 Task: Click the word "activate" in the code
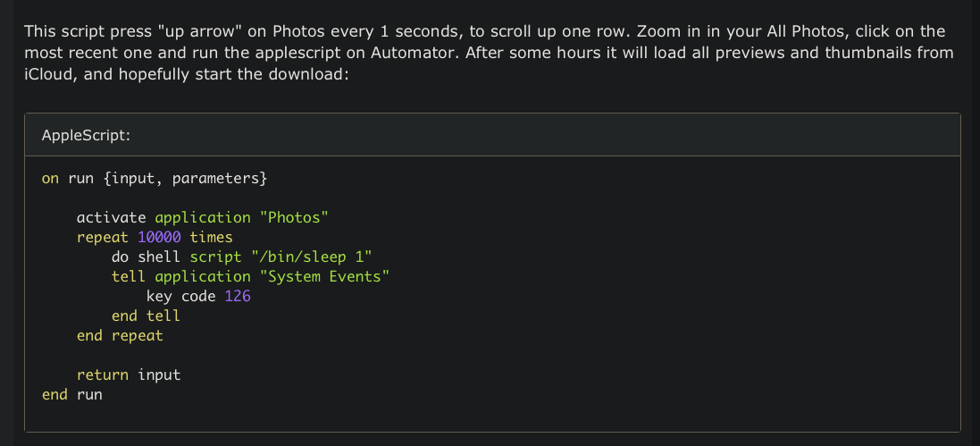click(x=112, y=217)
